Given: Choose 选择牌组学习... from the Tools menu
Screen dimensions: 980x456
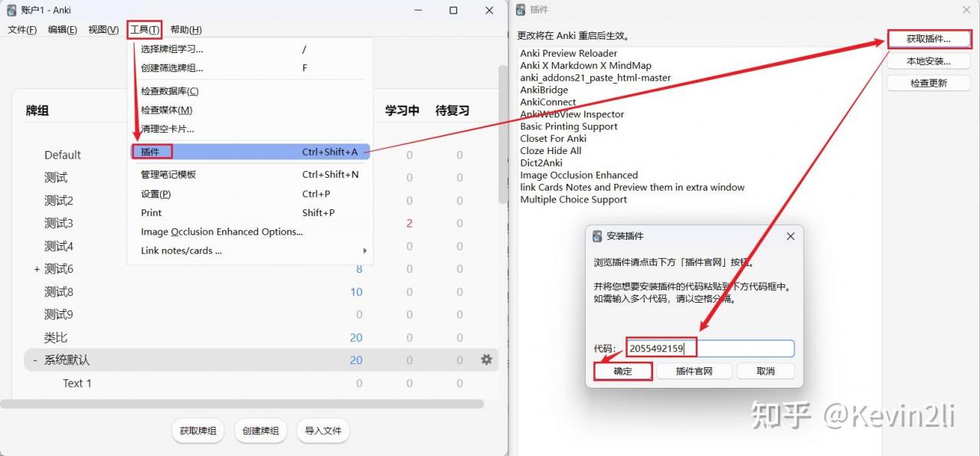Looking at the screenshot, I should coord(250,49).
